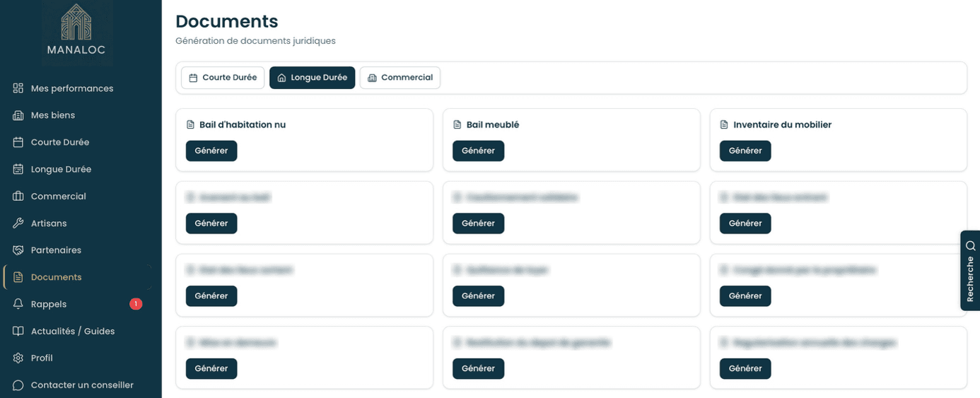
Task: Click Générer for Inventaire du mobilier
Action: coord(745,151)
